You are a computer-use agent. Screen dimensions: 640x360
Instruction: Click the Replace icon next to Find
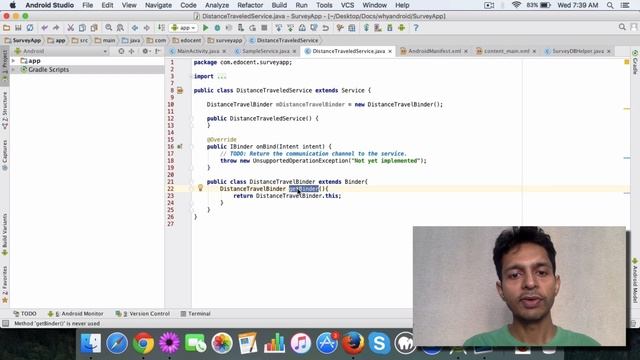click(120, 28)
